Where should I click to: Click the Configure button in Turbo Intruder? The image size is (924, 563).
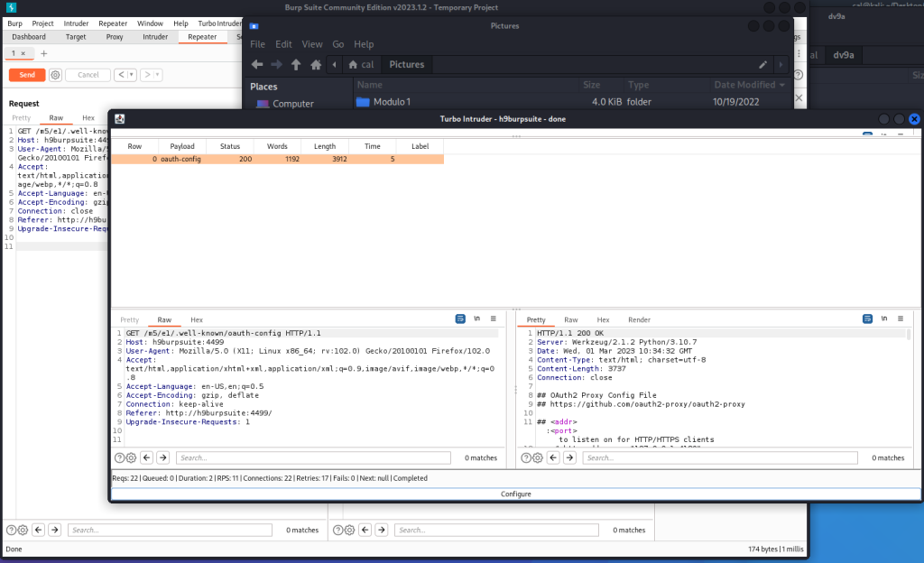click(515, 494)
